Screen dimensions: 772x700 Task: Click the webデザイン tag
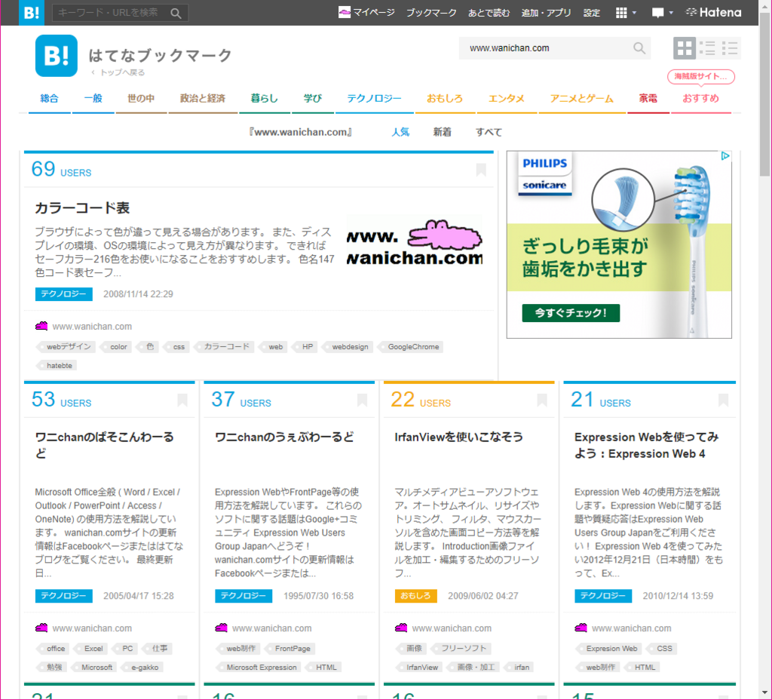tap(66, 347)
